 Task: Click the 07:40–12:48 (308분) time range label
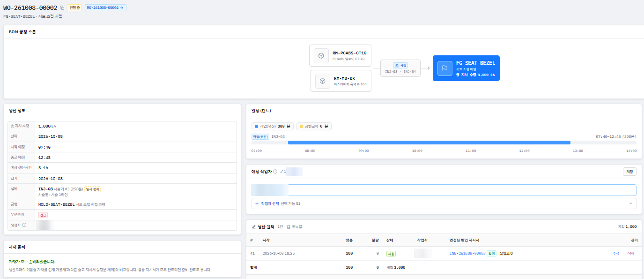(x=616, y=136)
